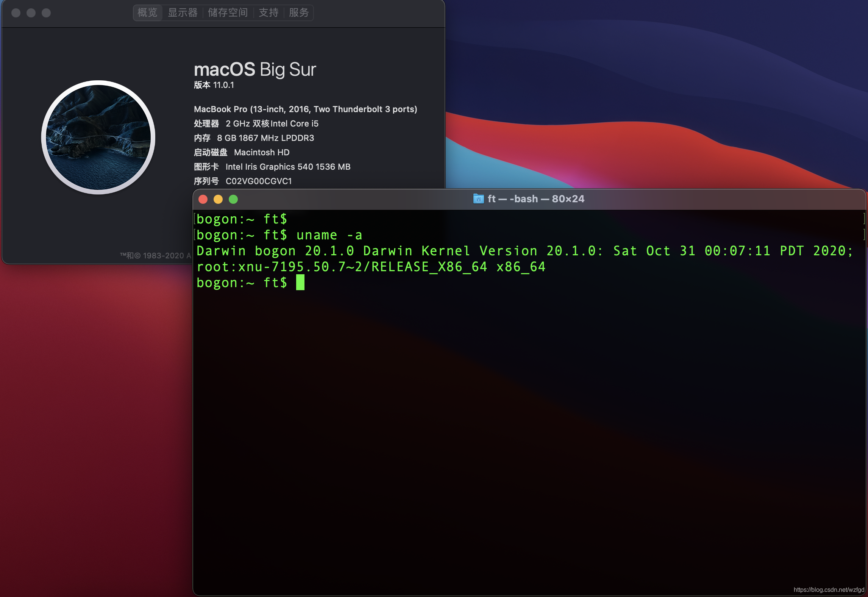Close the Terminal window with red button

(x=203, y=199)
